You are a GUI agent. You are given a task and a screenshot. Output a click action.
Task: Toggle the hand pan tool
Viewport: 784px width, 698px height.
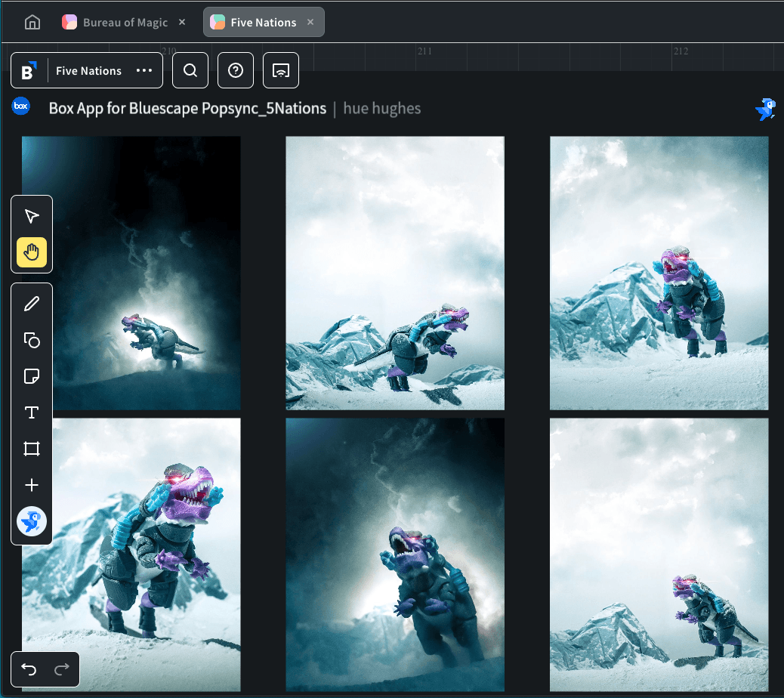tap(32, 254)
